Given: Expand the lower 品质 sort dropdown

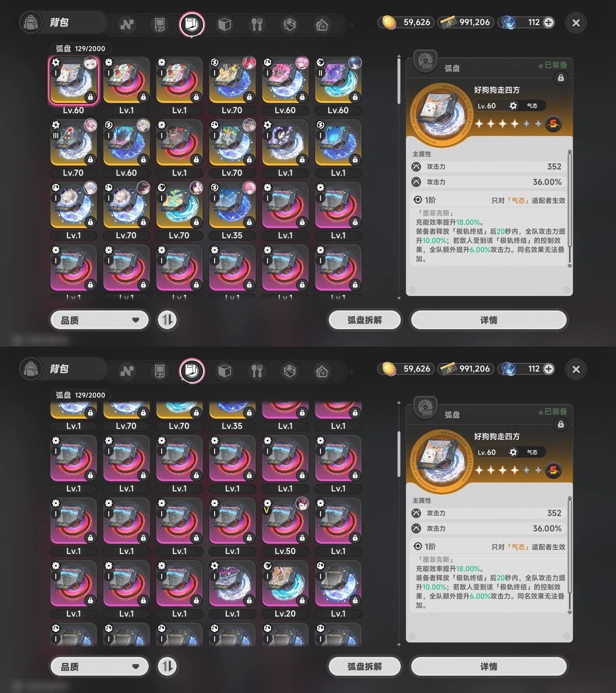Looking at the screenshot, I should pos(100,667).
